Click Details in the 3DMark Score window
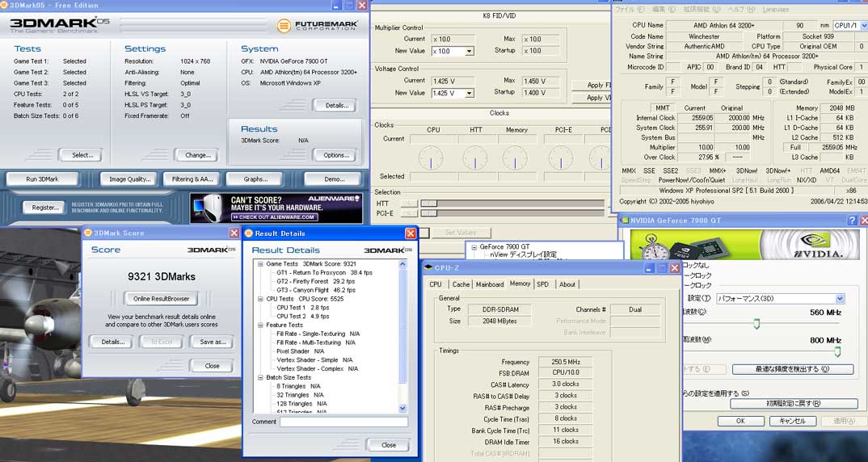The height and width of the screenshot is (462, 868). pos(111,342)
